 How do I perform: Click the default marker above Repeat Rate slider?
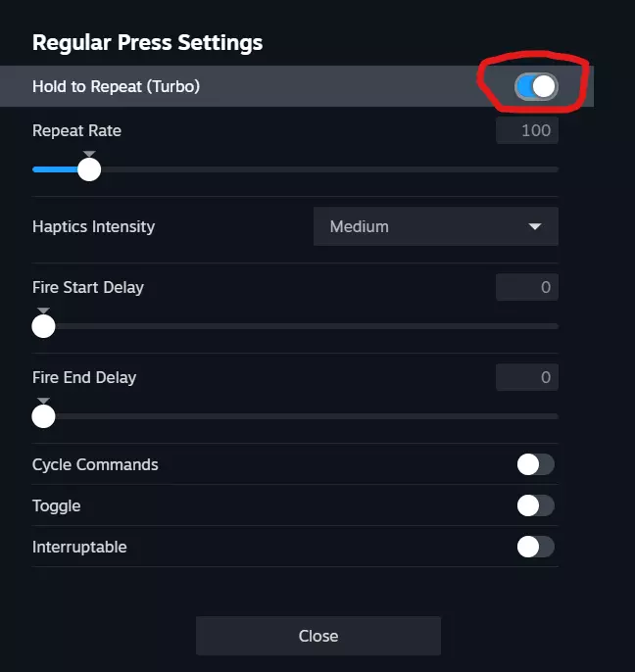89,154
